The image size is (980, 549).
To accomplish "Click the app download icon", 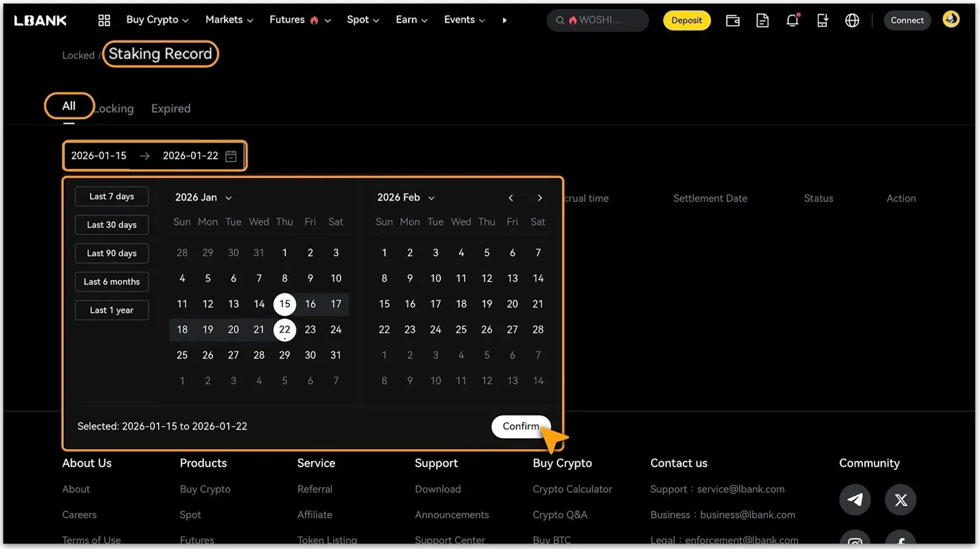I will (x=823, y=20).
